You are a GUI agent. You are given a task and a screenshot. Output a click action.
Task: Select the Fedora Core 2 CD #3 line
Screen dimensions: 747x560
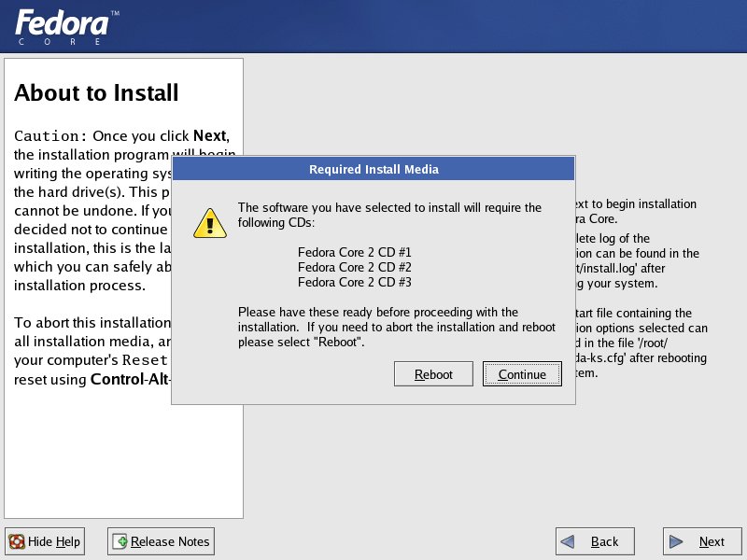(x=354, y=282)
